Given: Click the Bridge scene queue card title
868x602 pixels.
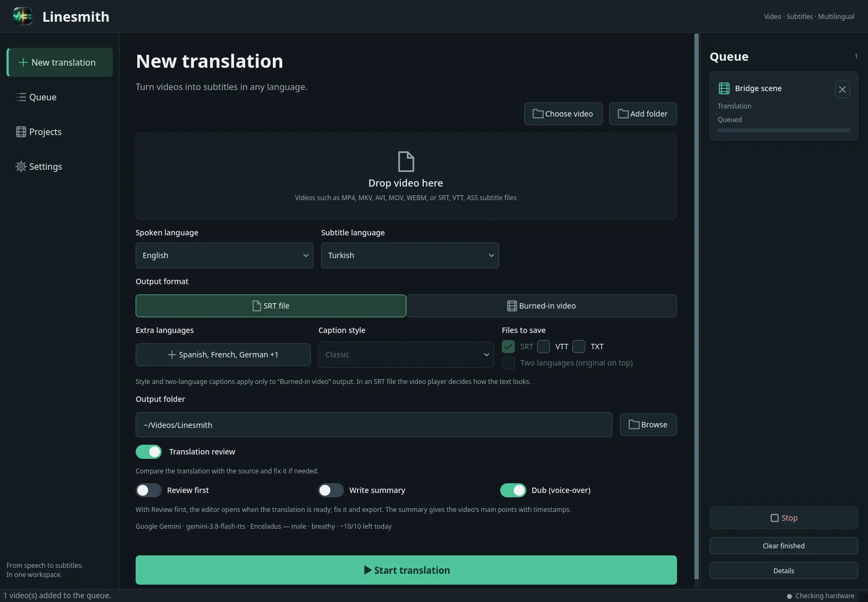Looking at the screenshot, I should (x=758, y=88).
